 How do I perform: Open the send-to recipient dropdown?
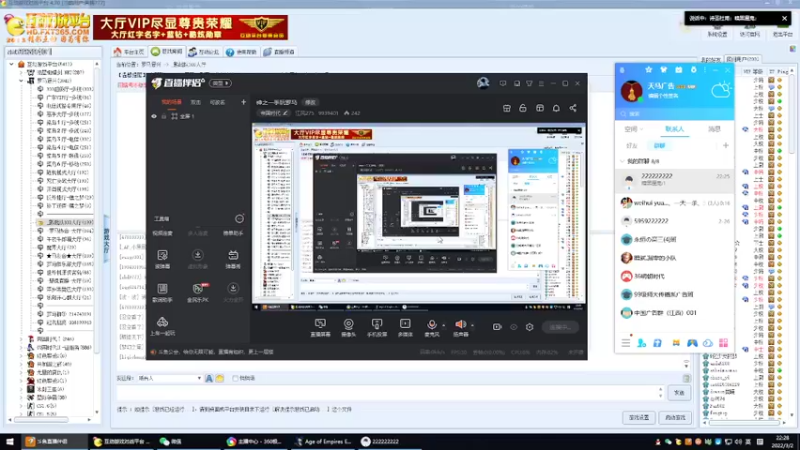click(169, 379)
